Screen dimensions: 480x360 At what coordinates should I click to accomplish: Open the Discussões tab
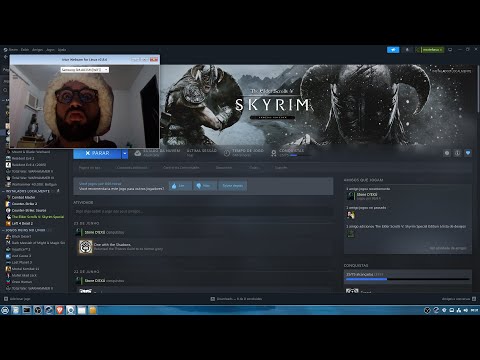[x=224, y=168]
